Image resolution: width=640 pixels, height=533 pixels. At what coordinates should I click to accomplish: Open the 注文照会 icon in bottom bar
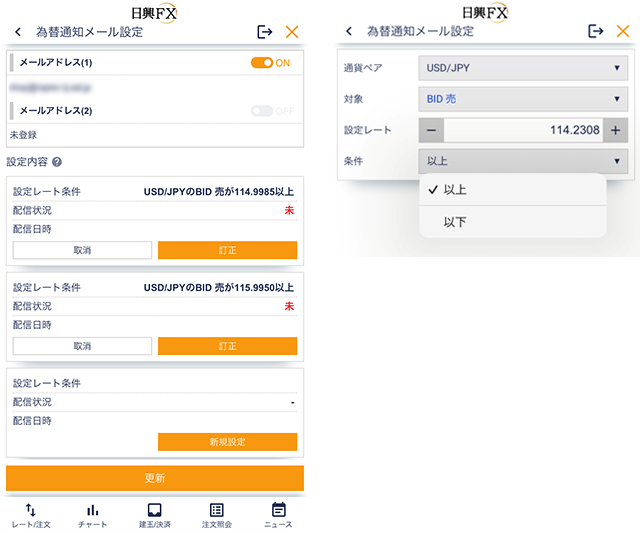(217, 515)
